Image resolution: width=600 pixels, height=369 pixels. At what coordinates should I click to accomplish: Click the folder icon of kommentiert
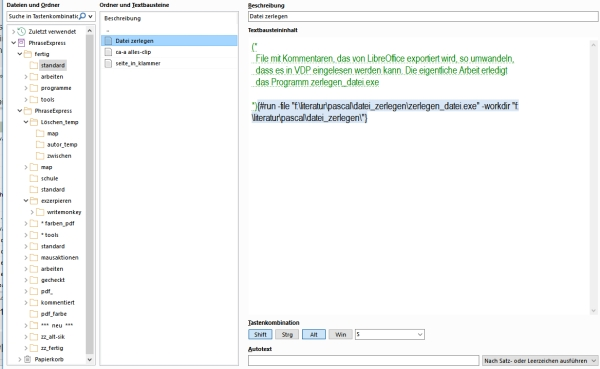coord(34,302)
